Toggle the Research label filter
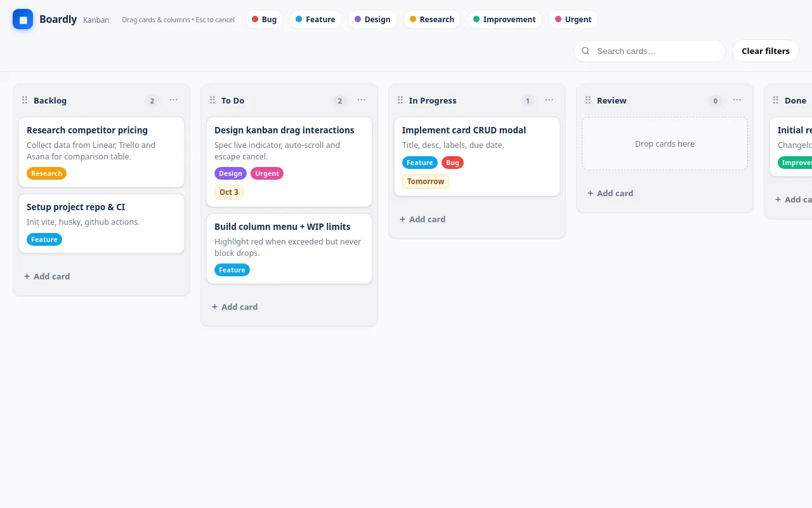812x508 pixels. 432,19
